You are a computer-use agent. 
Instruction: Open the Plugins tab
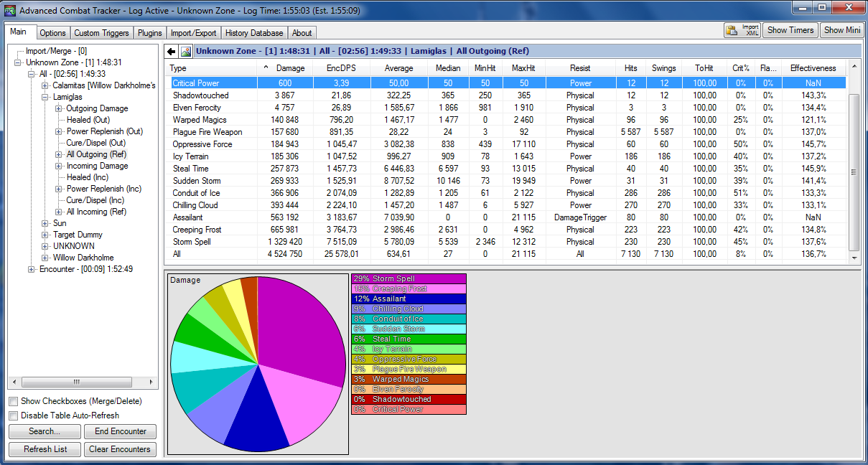point(150,33)
